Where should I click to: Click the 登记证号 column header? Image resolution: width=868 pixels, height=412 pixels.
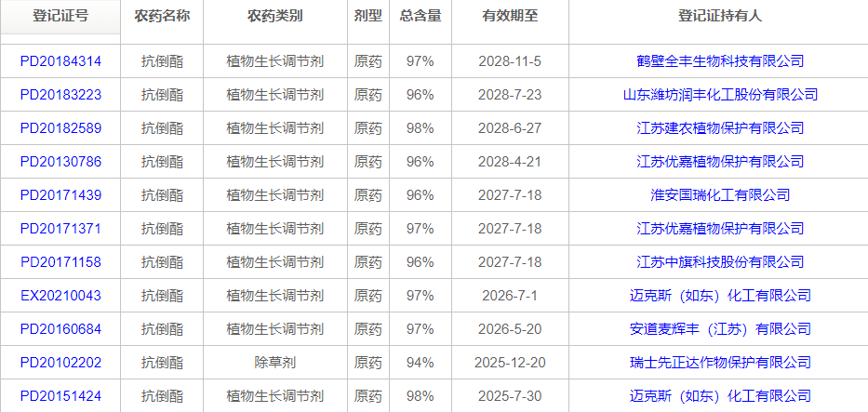(x=60, y=17)
